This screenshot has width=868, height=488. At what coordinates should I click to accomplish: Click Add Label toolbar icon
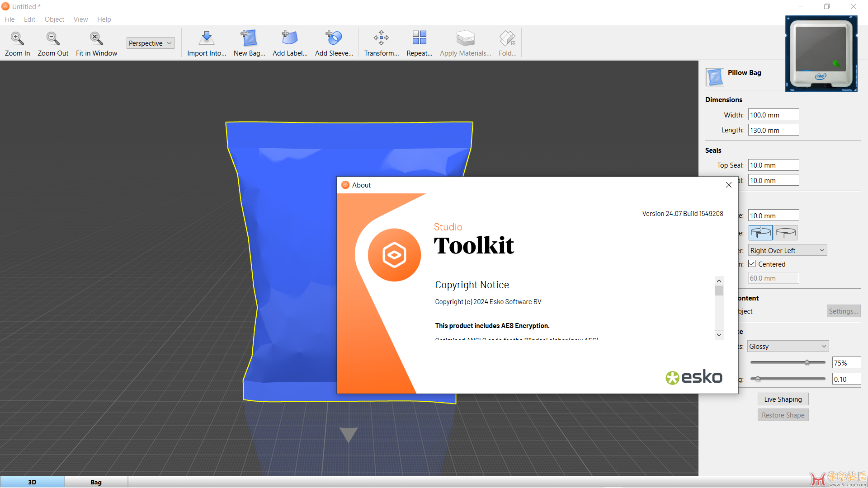click(x=290, y=38)
